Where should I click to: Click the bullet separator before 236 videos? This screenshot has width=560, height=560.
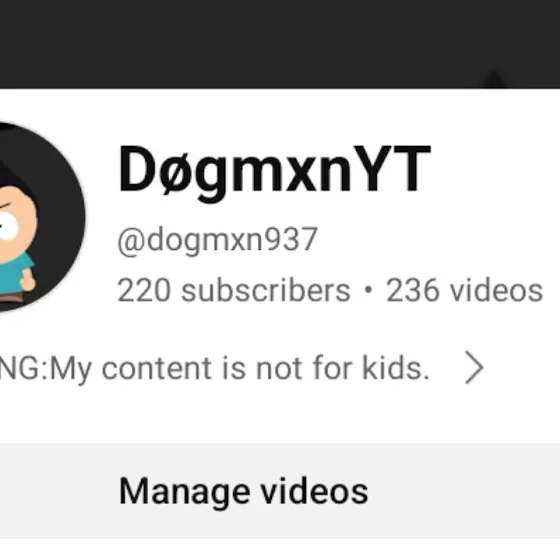pos(369,290)
